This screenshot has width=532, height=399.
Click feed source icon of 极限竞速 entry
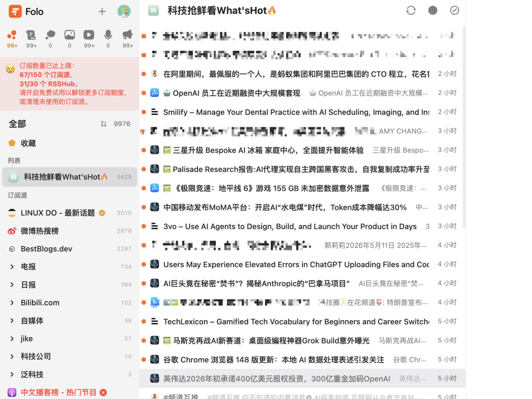click(154, 188)
